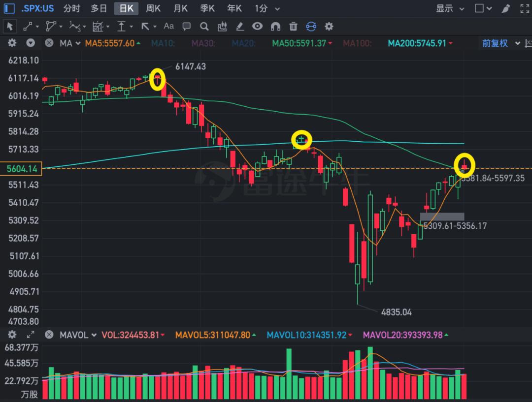Click the 前复权 adjustment button
The image size is (532, 402).
495,43
